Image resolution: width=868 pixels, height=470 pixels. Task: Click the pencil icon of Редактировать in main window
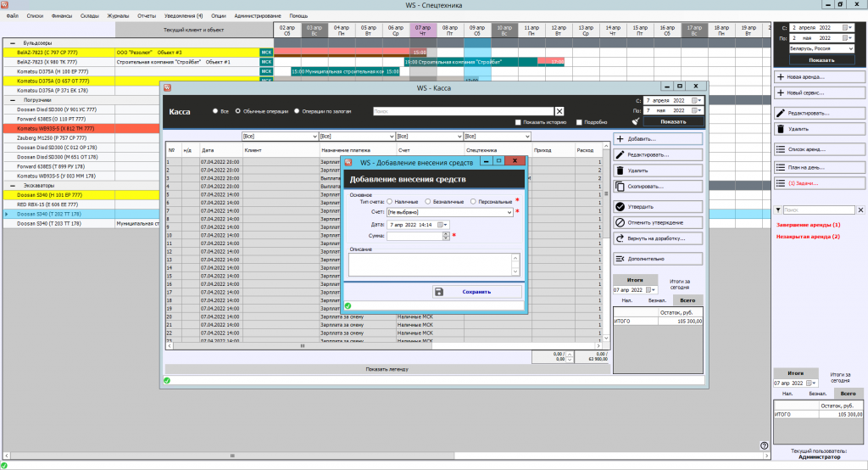pyautogui.click(x=781, y=113)
